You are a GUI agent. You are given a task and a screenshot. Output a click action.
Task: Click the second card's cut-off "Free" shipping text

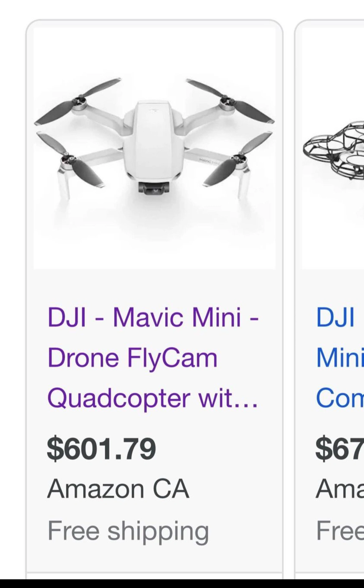340,531
